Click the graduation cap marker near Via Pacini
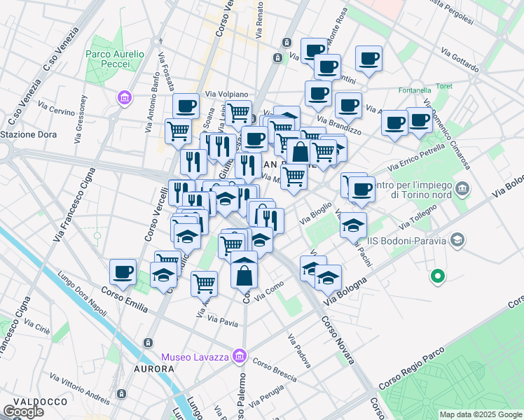Image resolution: width=524 pixels, height=420 pixels. pos(354,226)
